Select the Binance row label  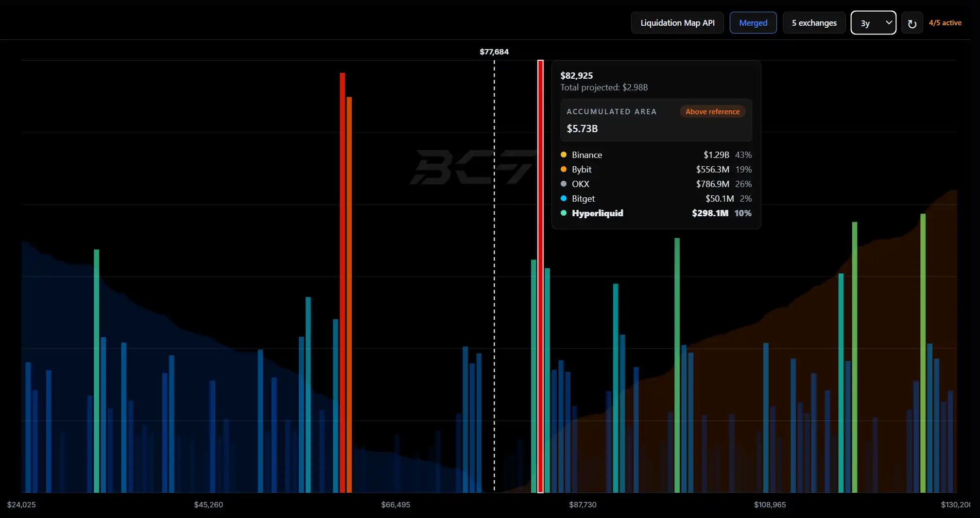(587, 155)
